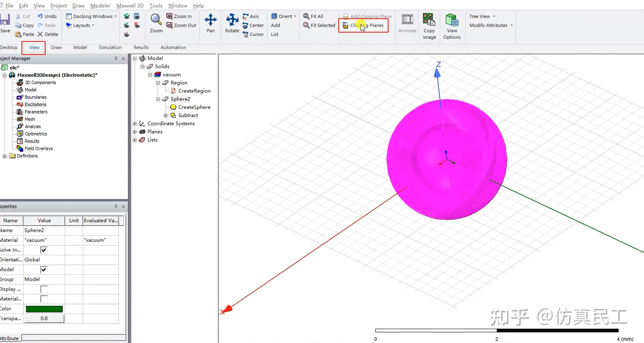Open the Modeler menu

100,5
